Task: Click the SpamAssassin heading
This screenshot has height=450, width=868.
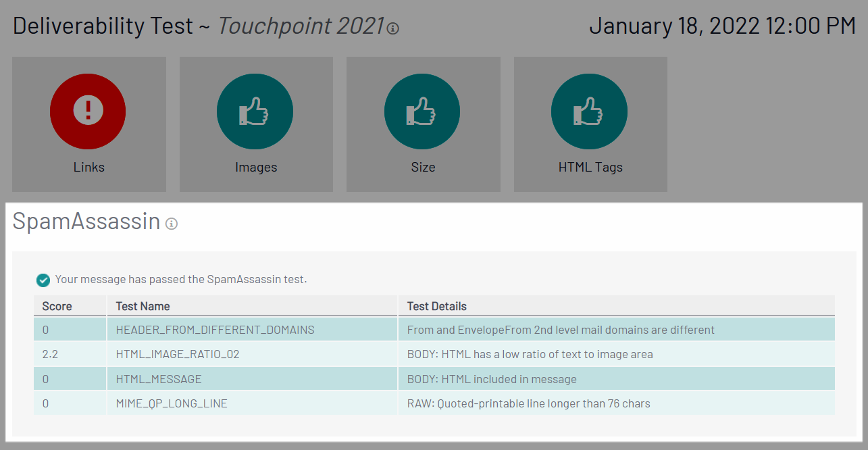Action: click(86, 222)
